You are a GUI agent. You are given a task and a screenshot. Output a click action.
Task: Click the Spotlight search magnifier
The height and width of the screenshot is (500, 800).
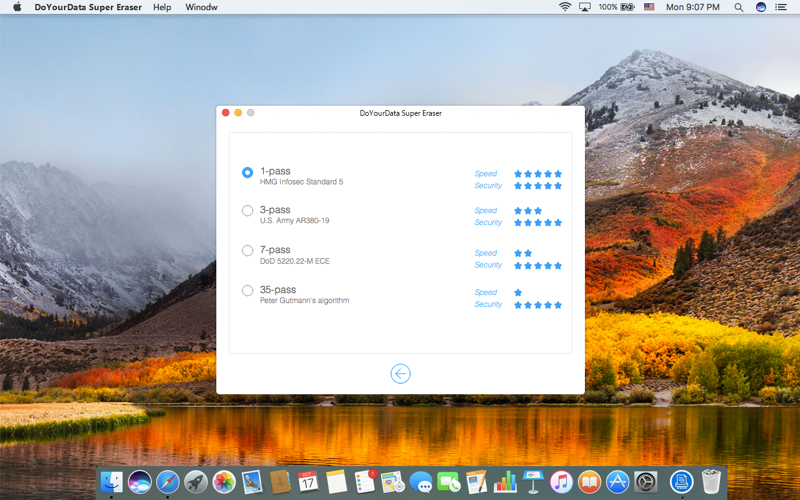tap(738, 7)
